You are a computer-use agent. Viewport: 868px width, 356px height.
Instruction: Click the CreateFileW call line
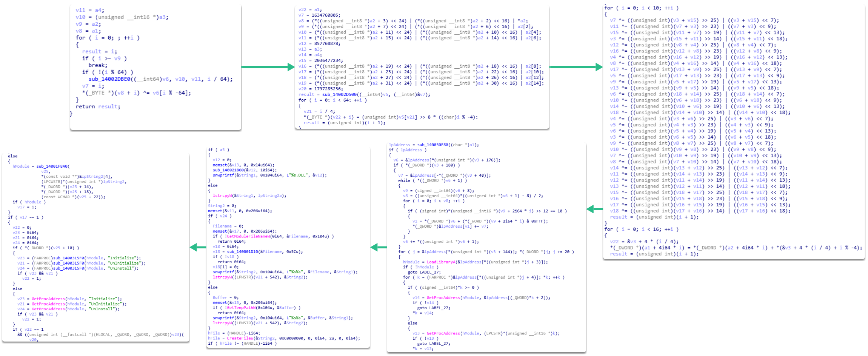(284, 338)
